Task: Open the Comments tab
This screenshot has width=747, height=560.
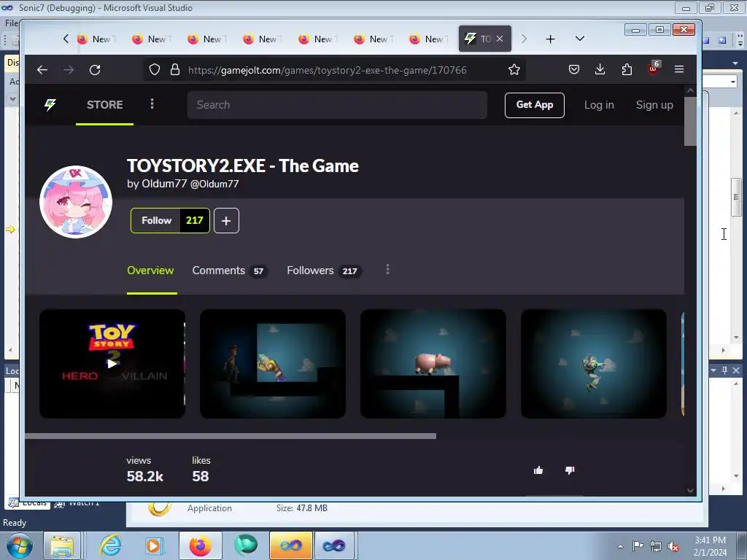Action: pyautogui.click(x=230, y=271)
